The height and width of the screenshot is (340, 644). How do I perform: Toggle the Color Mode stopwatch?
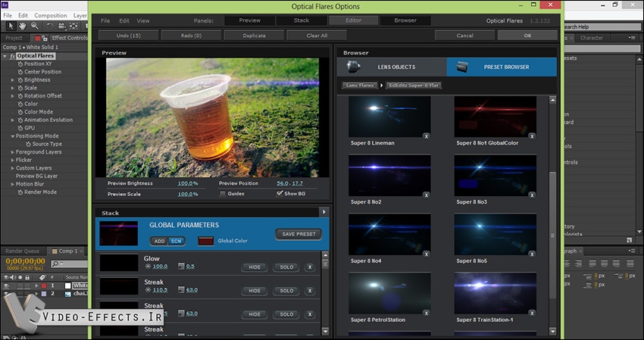(20, 112)
